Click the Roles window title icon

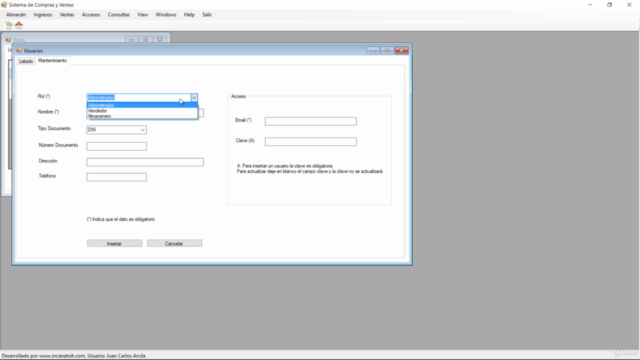point(8,40)
